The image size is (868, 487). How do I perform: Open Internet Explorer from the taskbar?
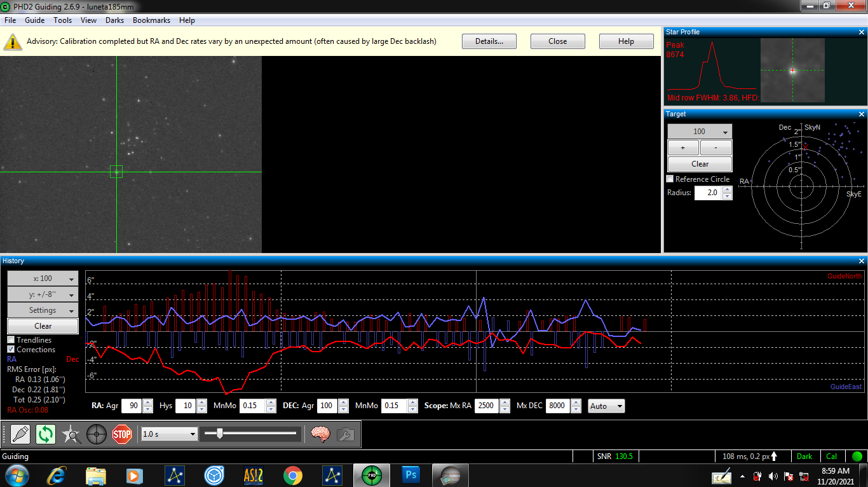[x=57, y=475]
